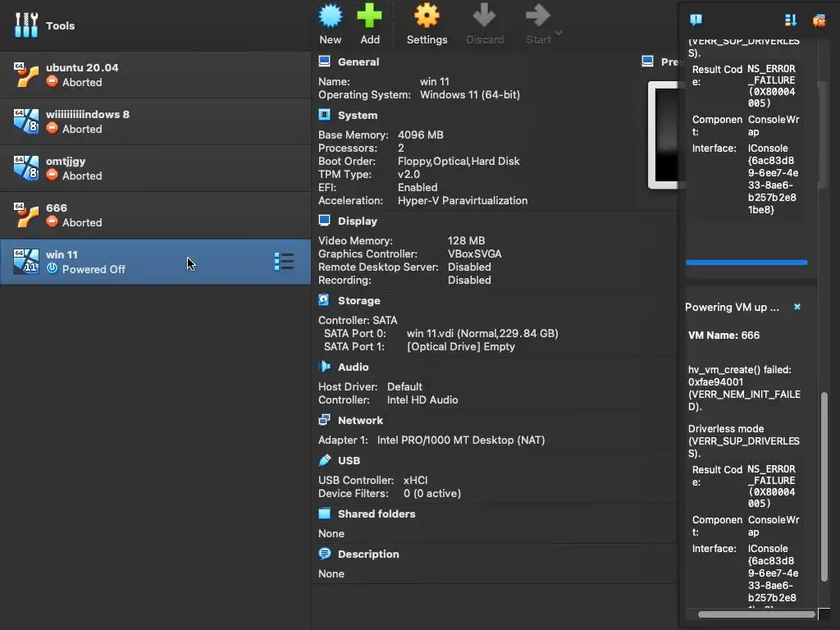Screen dimensions: 840x630
Task: Click the 666 machine OS icon
Action: [x=25, y=215]
